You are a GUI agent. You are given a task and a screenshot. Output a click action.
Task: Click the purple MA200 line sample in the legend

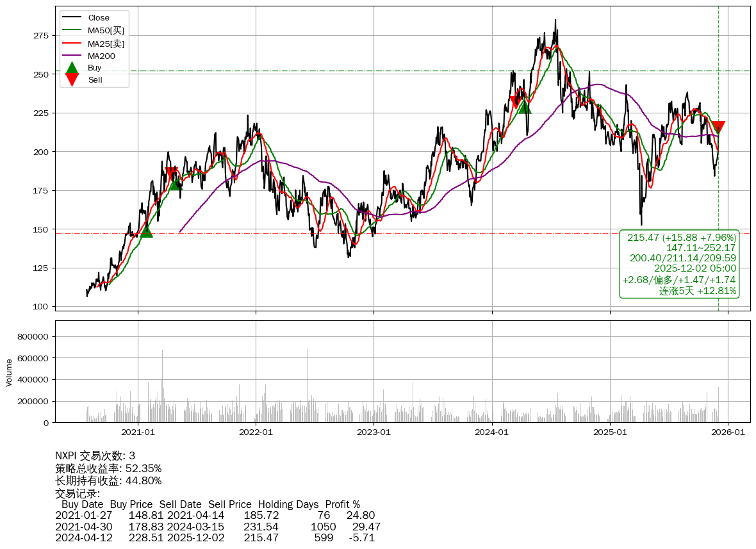tap(72, 56)
